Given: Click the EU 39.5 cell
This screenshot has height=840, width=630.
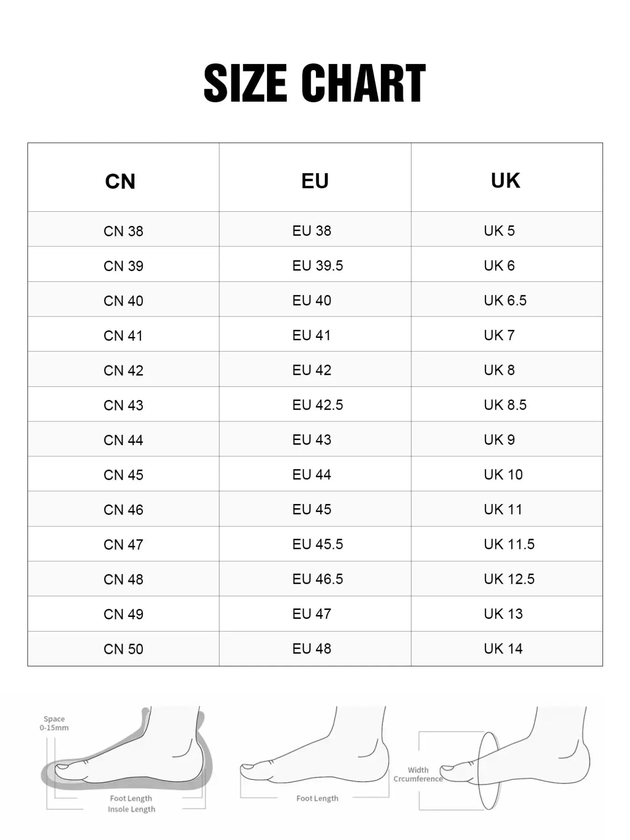Looking at the screenshot, I should tap(315, 264).
